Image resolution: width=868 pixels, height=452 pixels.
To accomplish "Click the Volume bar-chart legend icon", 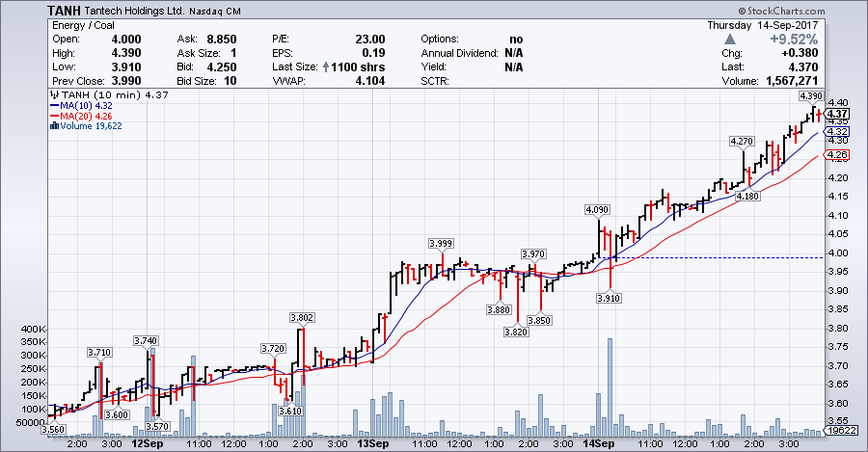I will (53, 125).
